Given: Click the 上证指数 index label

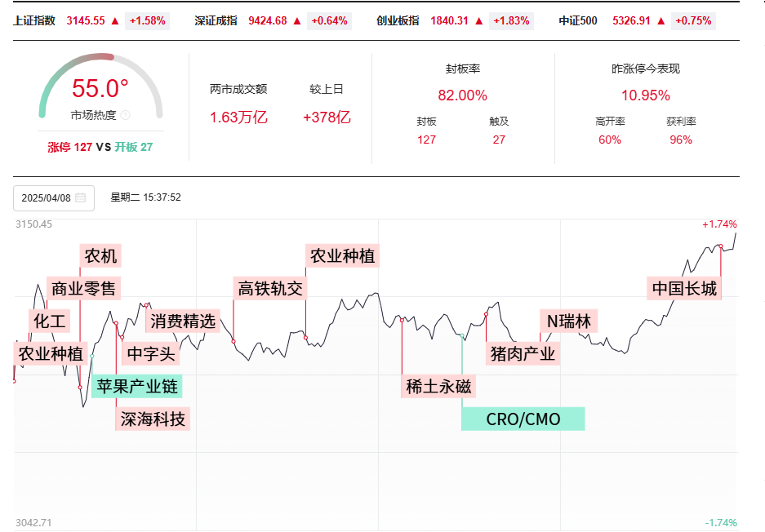Looking at the screenshot, I should click(34, 20).
